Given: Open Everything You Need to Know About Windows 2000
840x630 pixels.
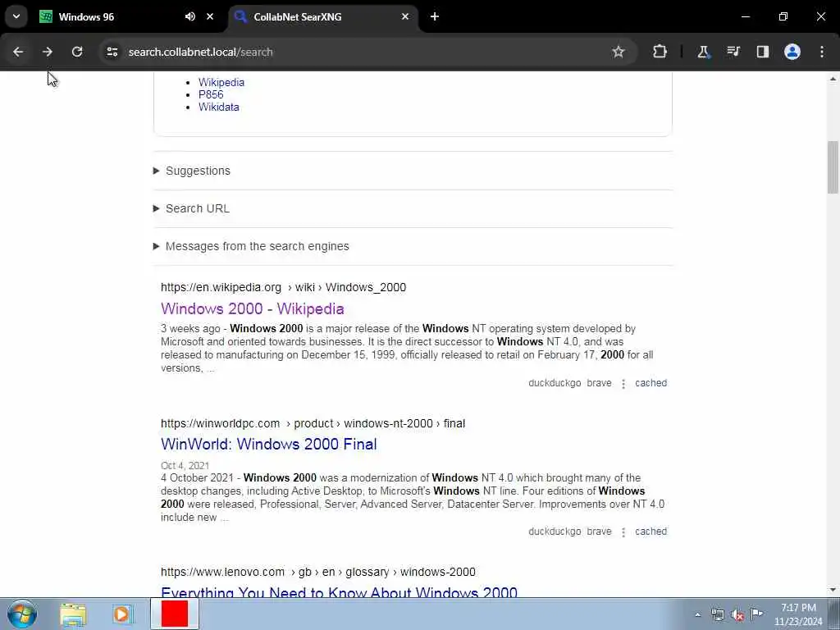Looking at the screenshot, I should click(x=339, y=591).
